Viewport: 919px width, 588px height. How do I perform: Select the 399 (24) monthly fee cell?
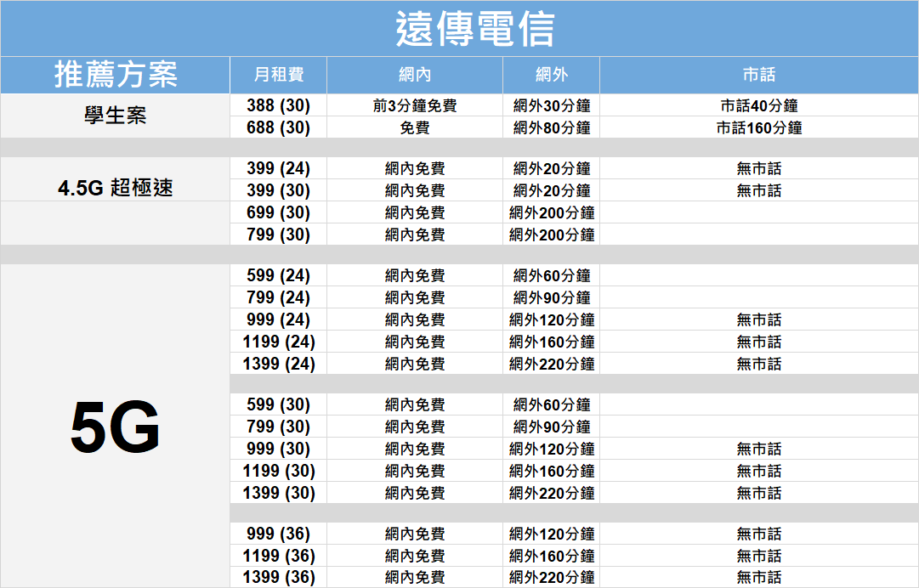[x=278, y=169]
